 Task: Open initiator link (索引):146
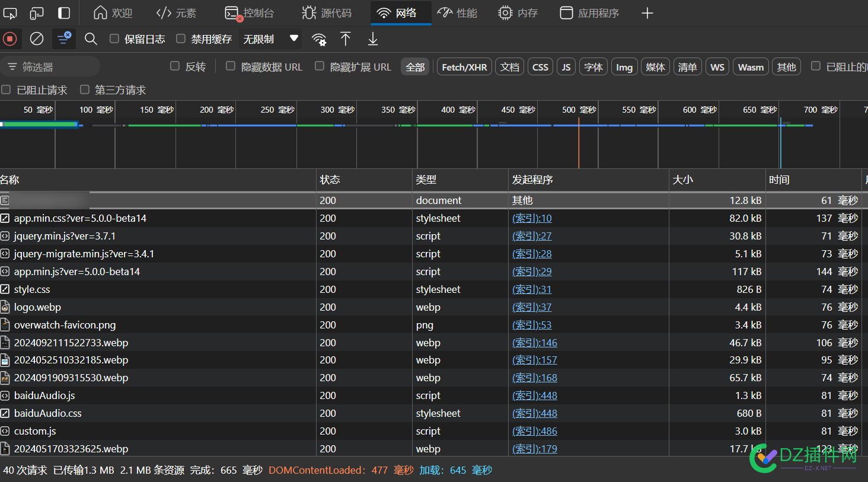[x=535, y=343]
